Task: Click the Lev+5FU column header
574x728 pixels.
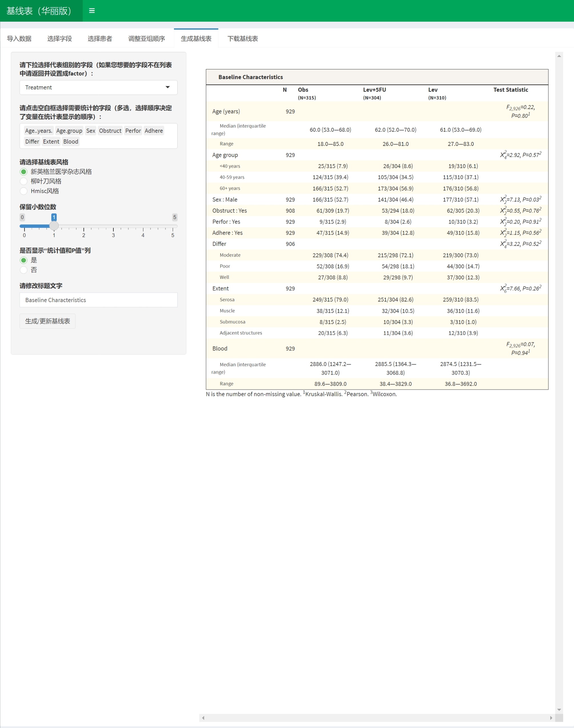Action: [374, 90]
